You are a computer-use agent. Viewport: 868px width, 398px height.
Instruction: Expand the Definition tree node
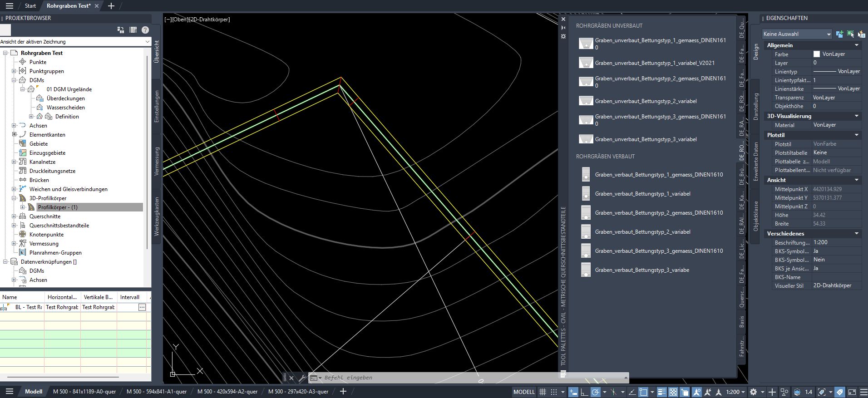pos(31,117)
